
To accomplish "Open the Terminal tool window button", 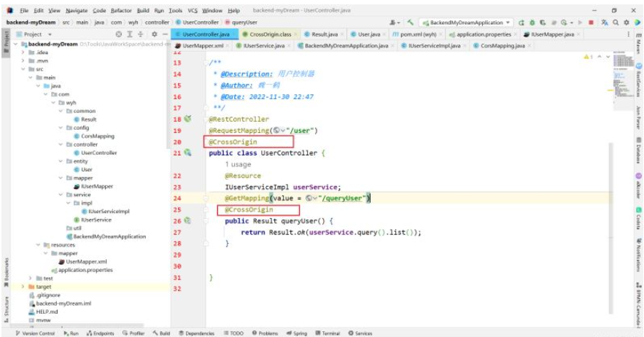I will 327,333.
